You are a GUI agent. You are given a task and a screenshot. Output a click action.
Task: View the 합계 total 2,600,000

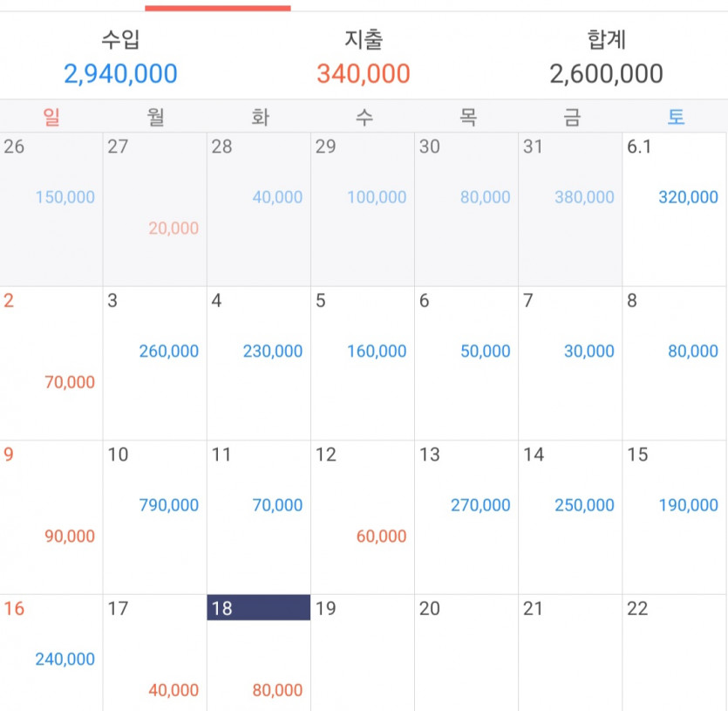606,73
